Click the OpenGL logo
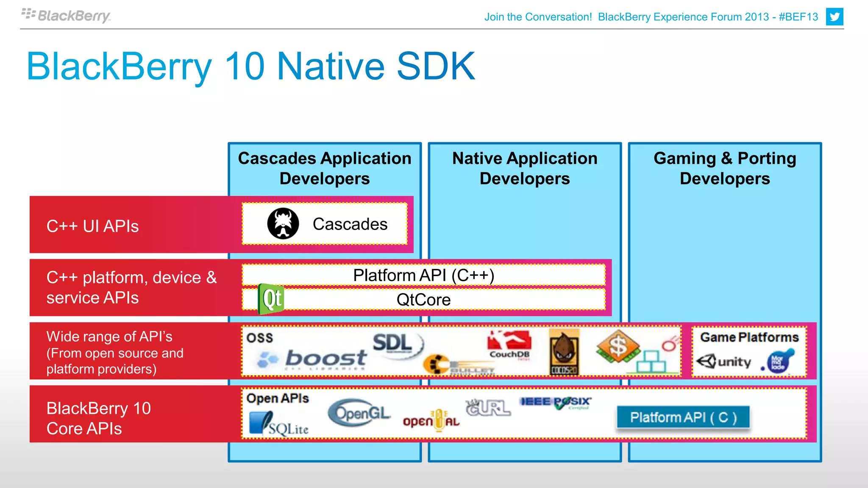Screen dimensions: 868x488 pyautogui.click(x=359, y=413)
